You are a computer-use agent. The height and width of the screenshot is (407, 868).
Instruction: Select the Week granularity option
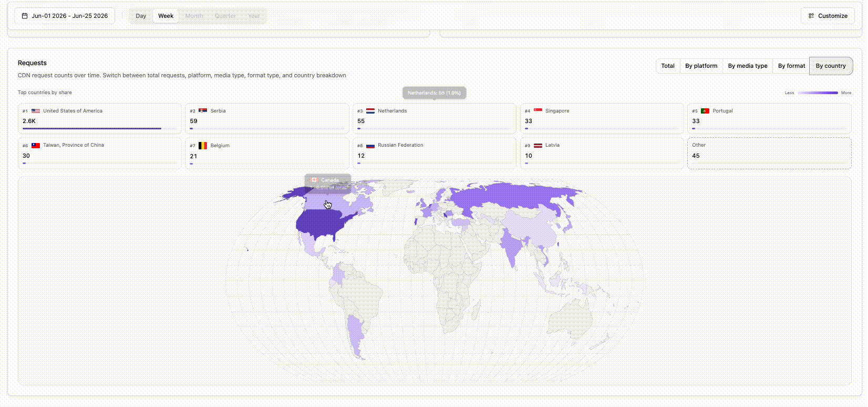click(166, 16)
